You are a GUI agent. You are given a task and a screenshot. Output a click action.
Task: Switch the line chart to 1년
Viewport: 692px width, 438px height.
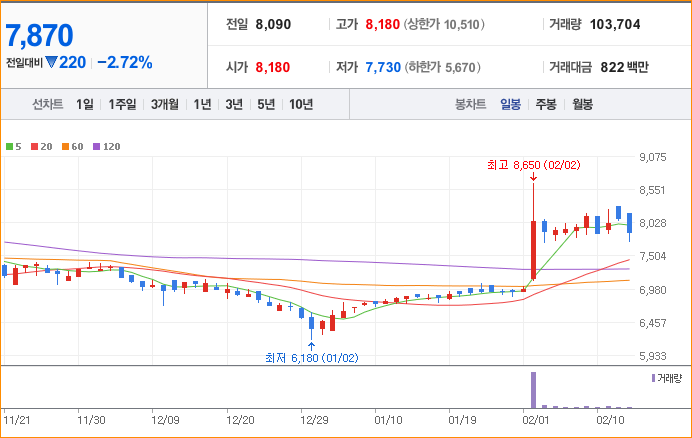(x=202, y=105)
